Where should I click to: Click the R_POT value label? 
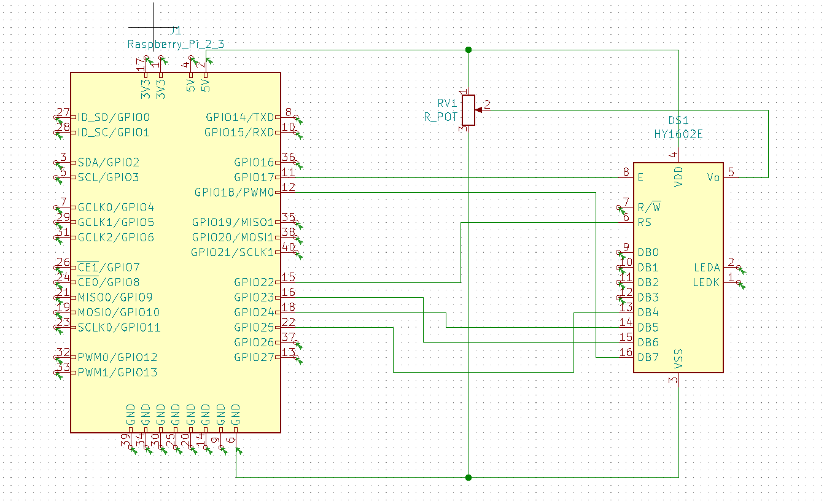(441, 117)
